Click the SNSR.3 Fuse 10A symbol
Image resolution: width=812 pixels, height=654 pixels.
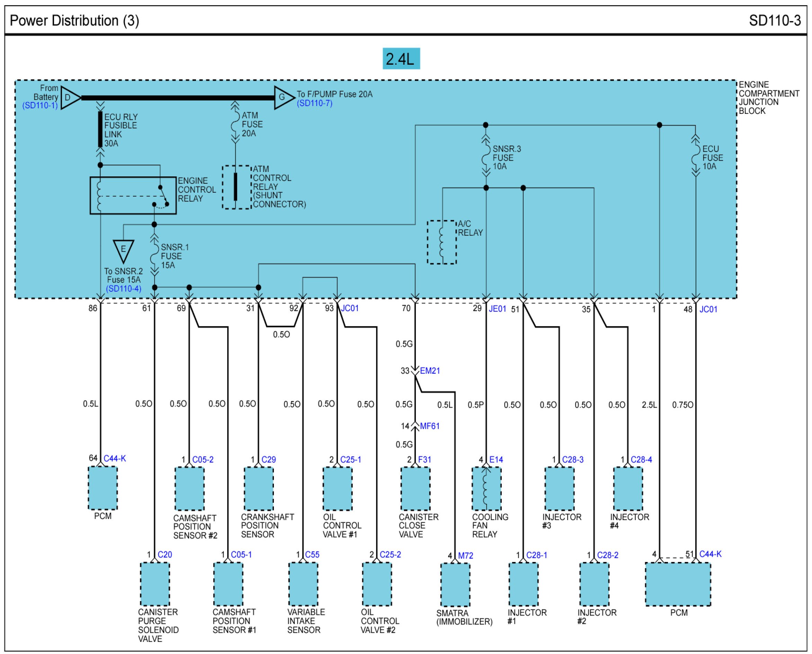[486, 157]
